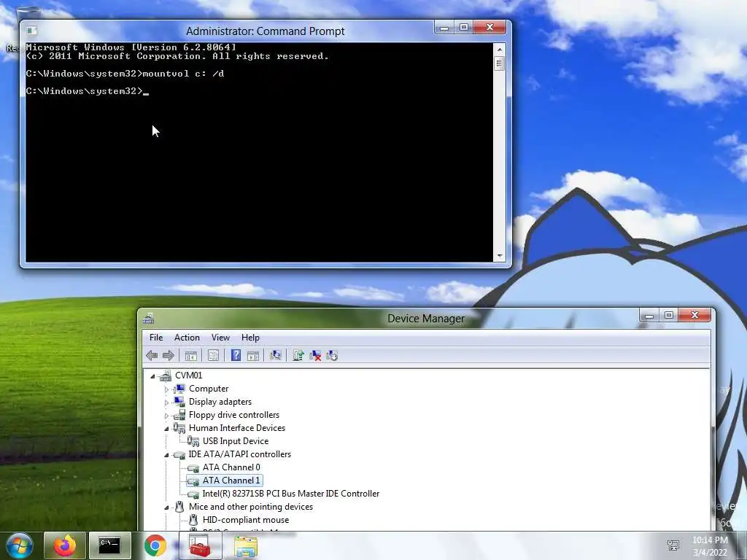
Task: Expand the Display adapters category
Action: coord(166,402)
